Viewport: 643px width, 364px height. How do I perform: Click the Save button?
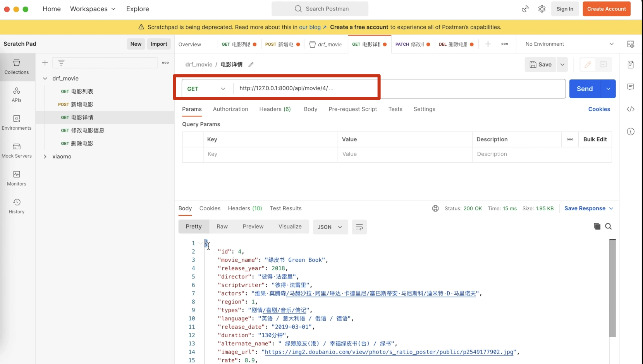(540, 65)
